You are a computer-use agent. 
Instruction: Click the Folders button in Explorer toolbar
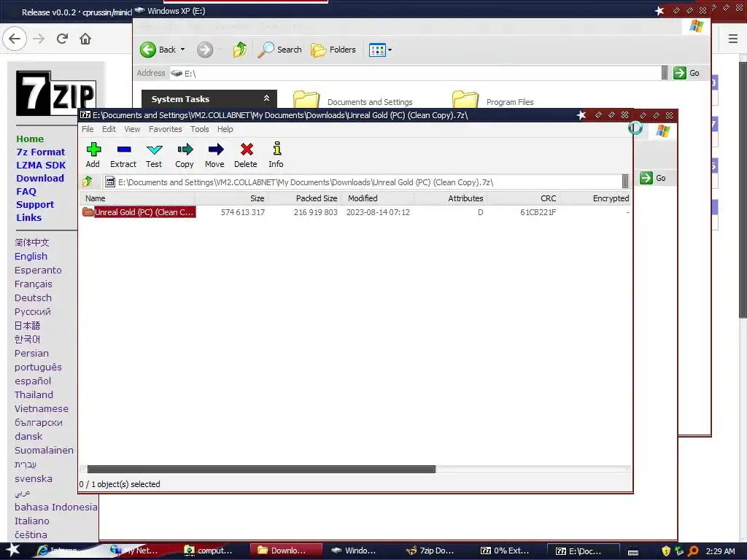tap(333, 50)
